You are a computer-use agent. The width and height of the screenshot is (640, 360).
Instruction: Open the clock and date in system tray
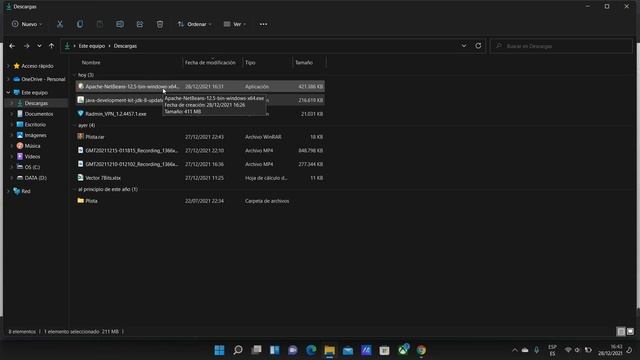tap(611, 350)
